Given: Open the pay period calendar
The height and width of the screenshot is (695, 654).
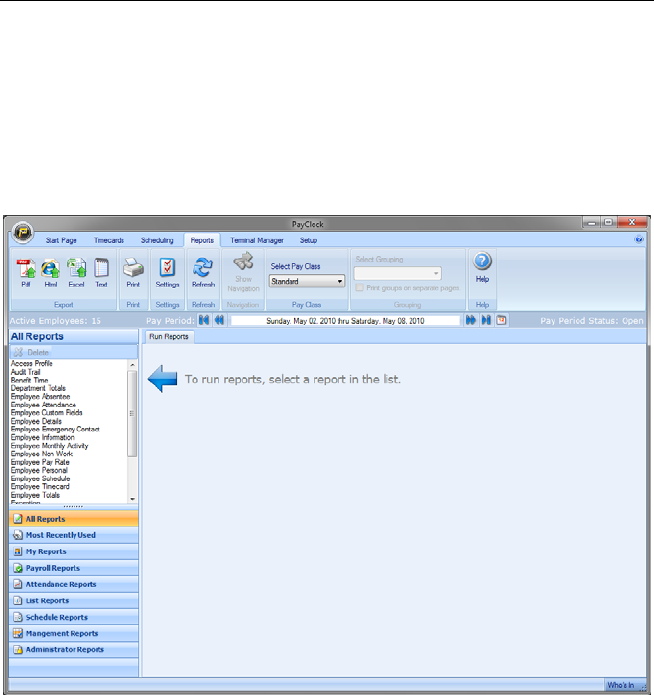Looking at the screenshot, I should (x=501, y=320).
